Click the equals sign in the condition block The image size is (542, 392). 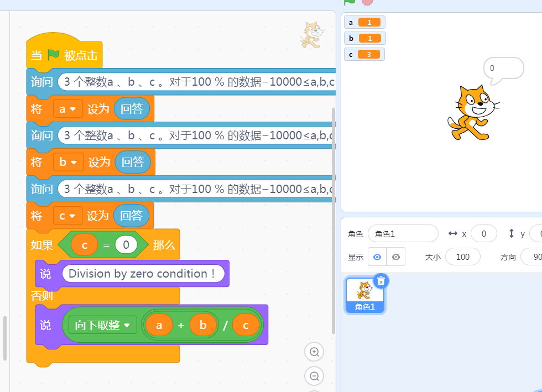[106, 245]
